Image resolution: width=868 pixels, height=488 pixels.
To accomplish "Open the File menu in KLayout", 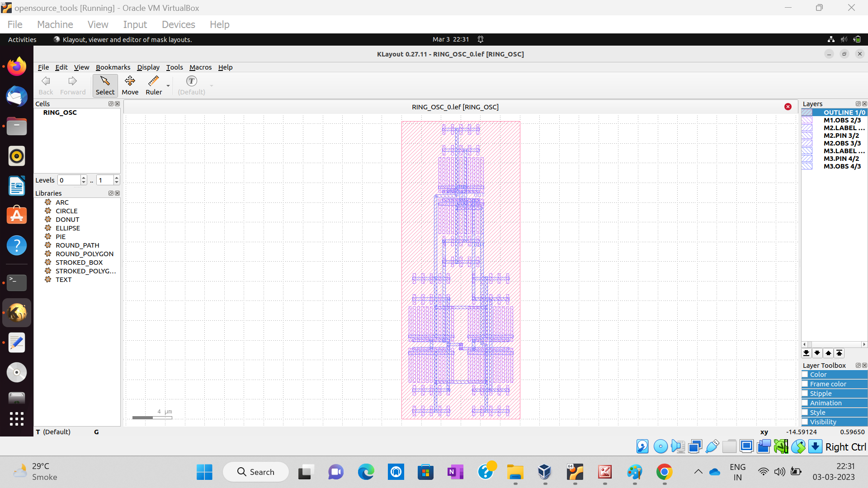I will pyautogui.click(x=43, y=67).
